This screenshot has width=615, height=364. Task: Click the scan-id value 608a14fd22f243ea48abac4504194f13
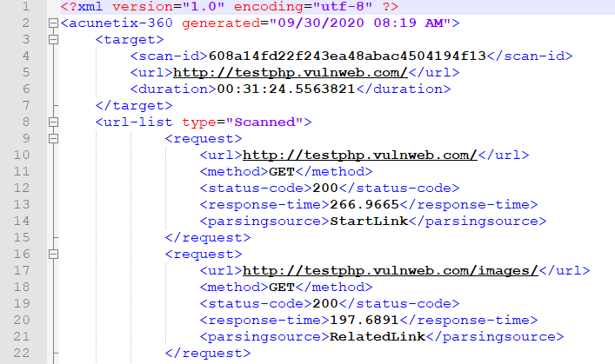point(347,56)
